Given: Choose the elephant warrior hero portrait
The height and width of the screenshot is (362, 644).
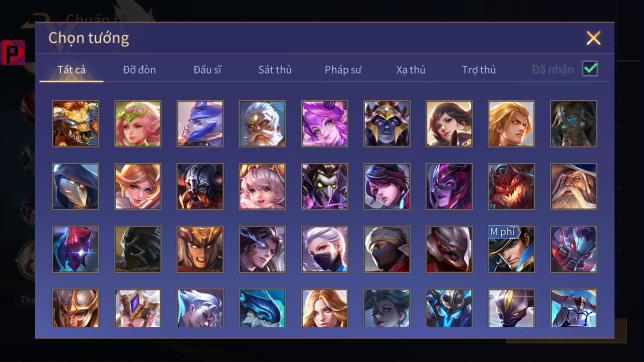Looking at the screenshot, I should click(x=573, y=124).
